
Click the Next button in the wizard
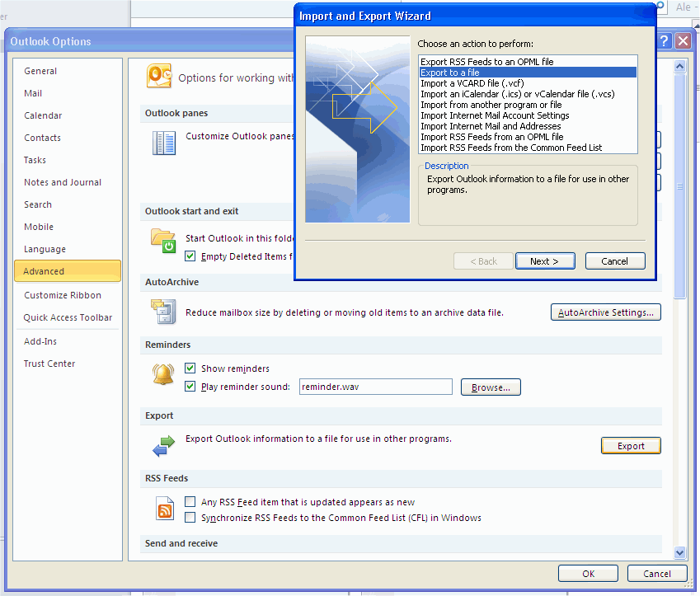pos(545,260)
